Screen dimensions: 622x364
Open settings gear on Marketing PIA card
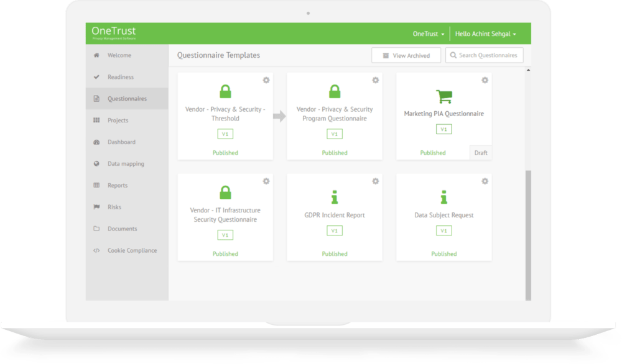point(485,80)
